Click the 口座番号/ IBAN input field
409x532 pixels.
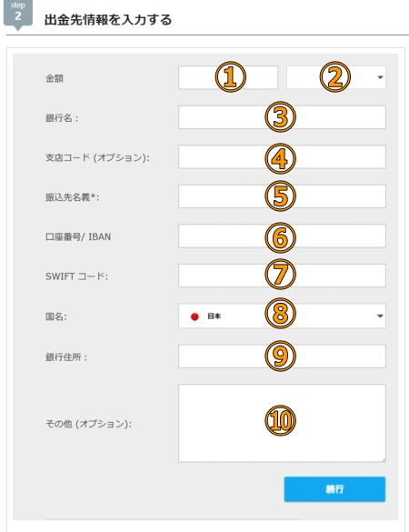tap(282, 236)
